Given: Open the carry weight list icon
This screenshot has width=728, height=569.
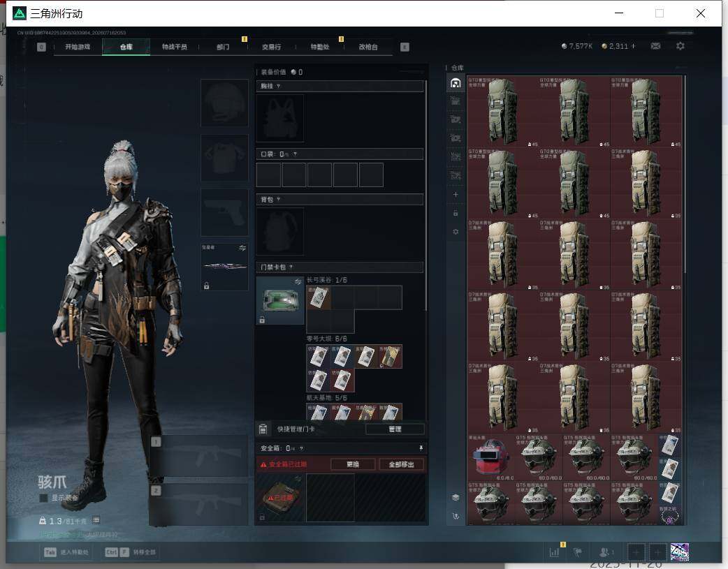Looking at the screenshot, I should coord(96,520).
